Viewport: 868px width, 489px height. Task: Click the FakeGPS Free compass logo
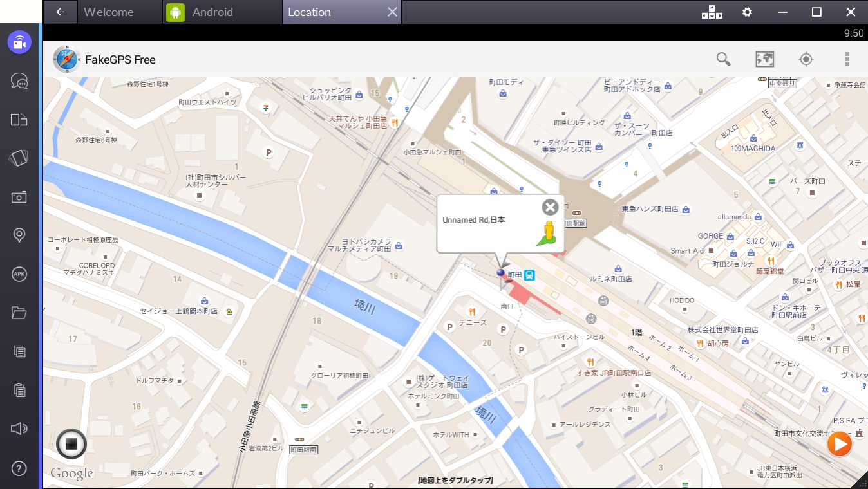66,59
